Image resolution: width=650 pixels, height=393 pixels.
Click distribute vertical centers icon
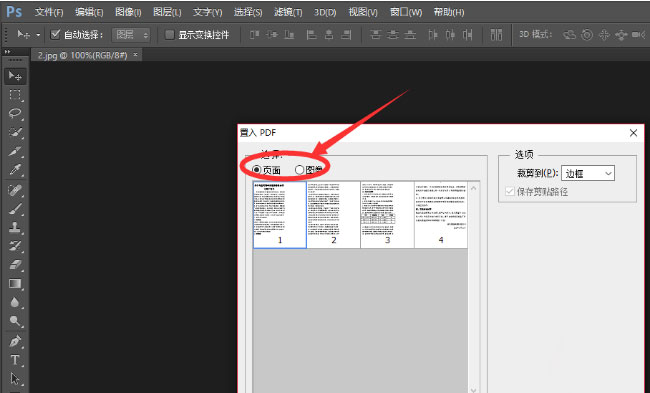tap(393, 35)
